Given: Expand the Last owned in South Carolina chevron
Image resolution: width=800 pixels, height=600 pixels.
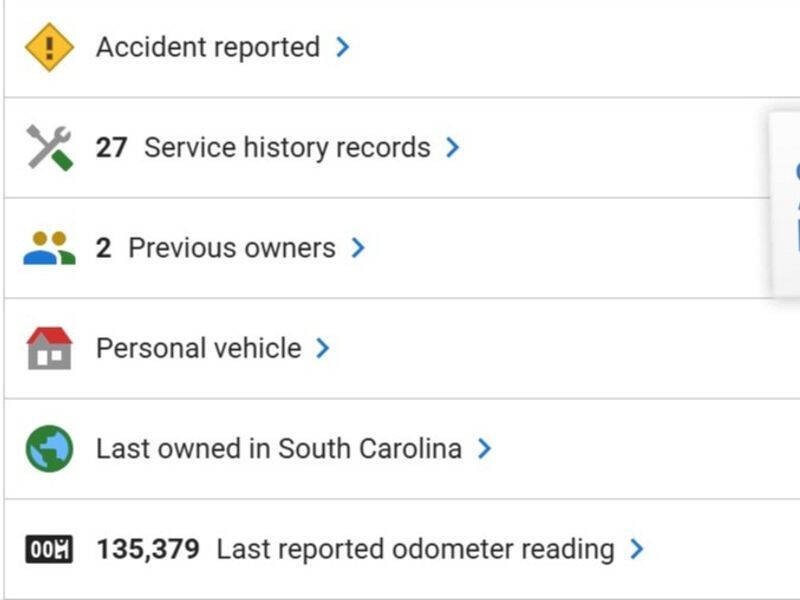Looking at the screenshot, I should pos(484,449).
